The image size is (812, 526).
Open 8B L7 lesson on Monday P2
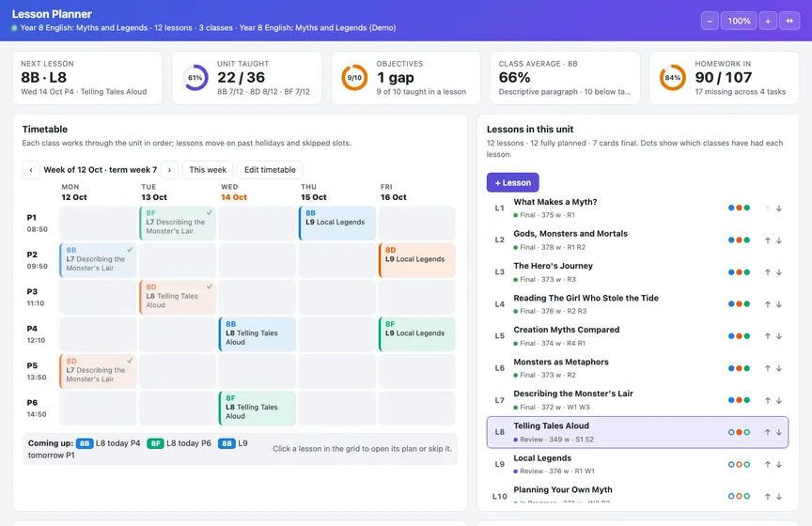[98, 260]
